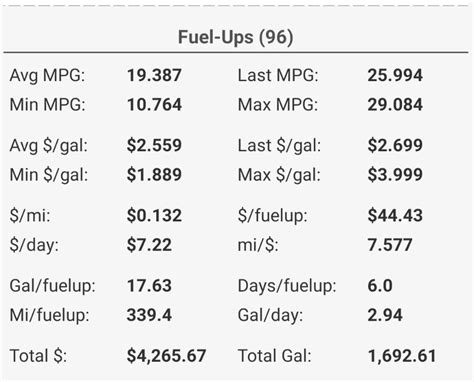Click the Avg MPG label
The width and height of the screenshot is (474, 382).
(47, 76)
